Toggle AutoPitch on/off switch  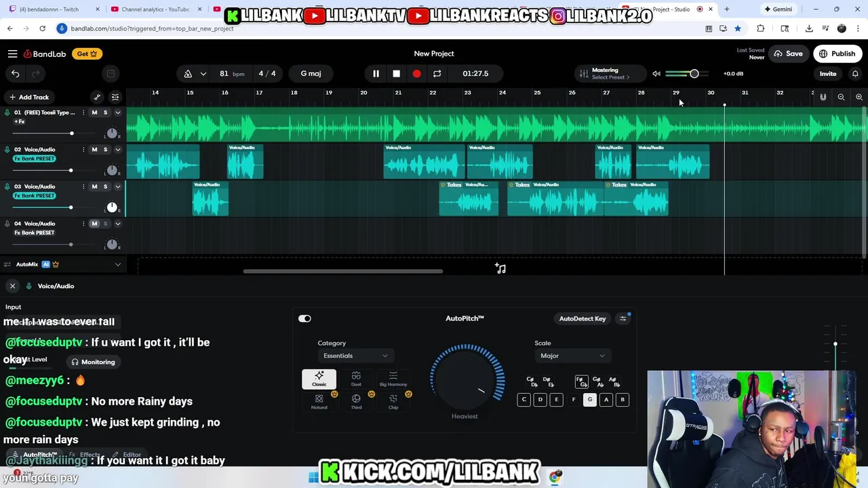(304, 319)
